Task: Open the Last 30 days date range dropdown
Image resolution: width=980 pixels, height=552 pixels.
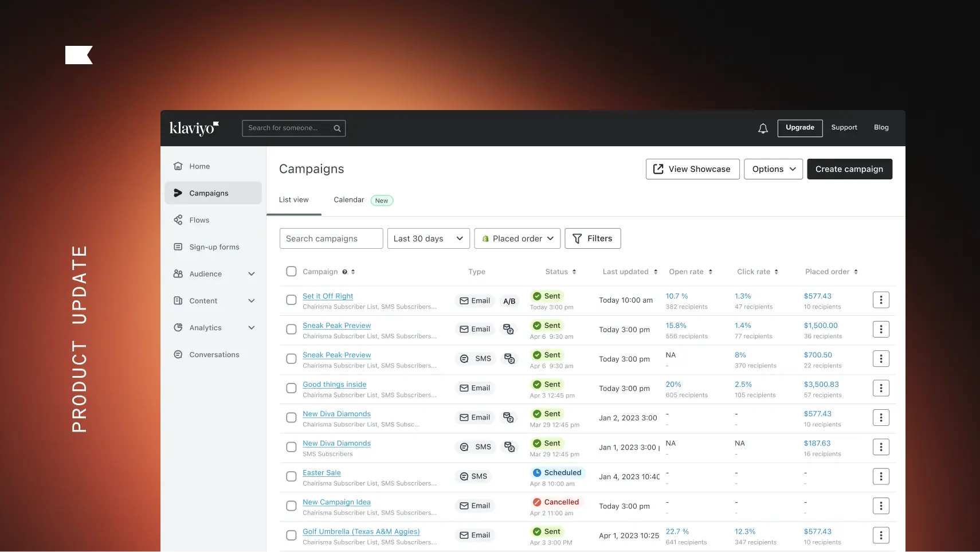Action: [x=429, y=238]
